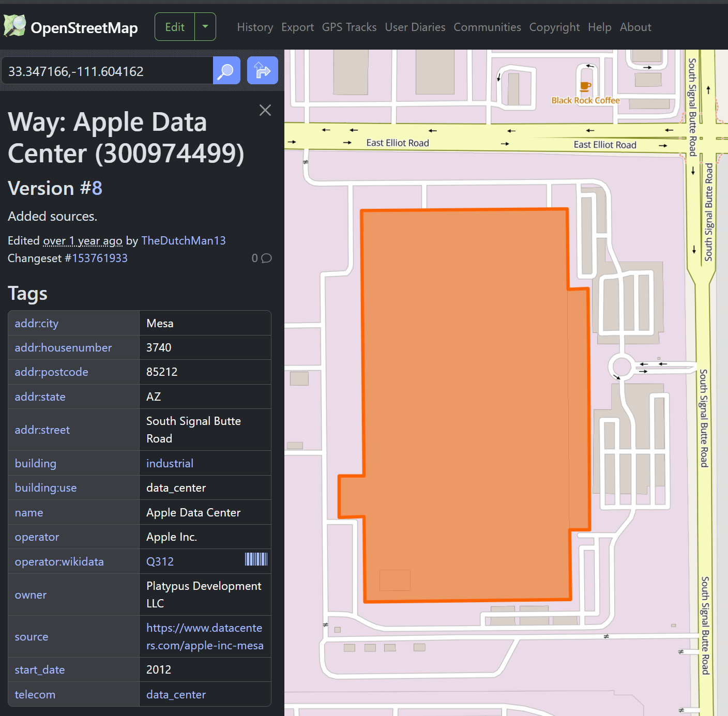
Task: Open changeset 153761933 link
Action: [99, 258]
